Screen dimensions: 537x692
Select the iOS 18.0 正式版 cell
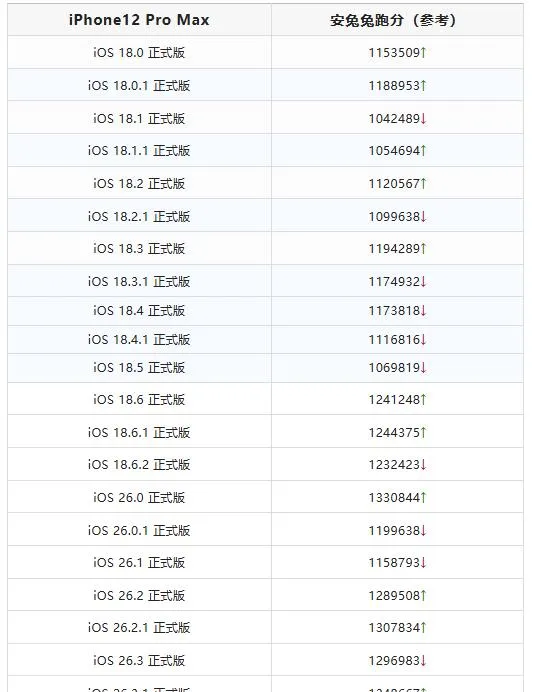(139, 53)
